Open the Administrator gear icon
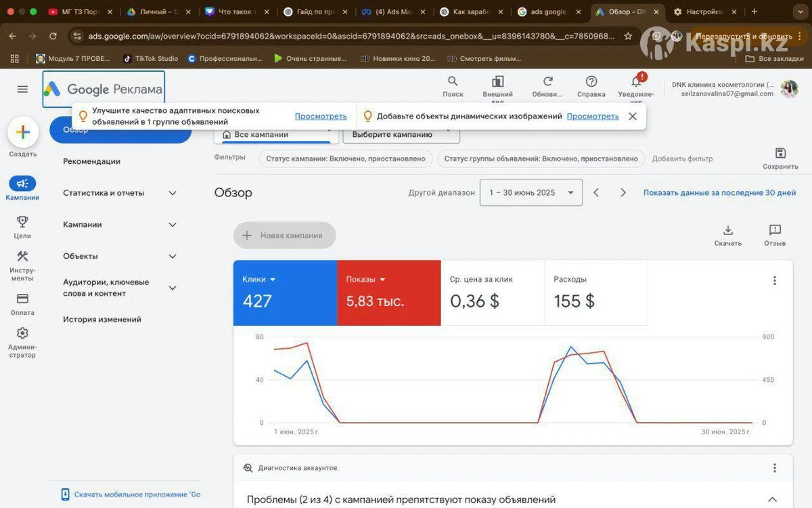This screenshot has height=508, width=812. 22,333
